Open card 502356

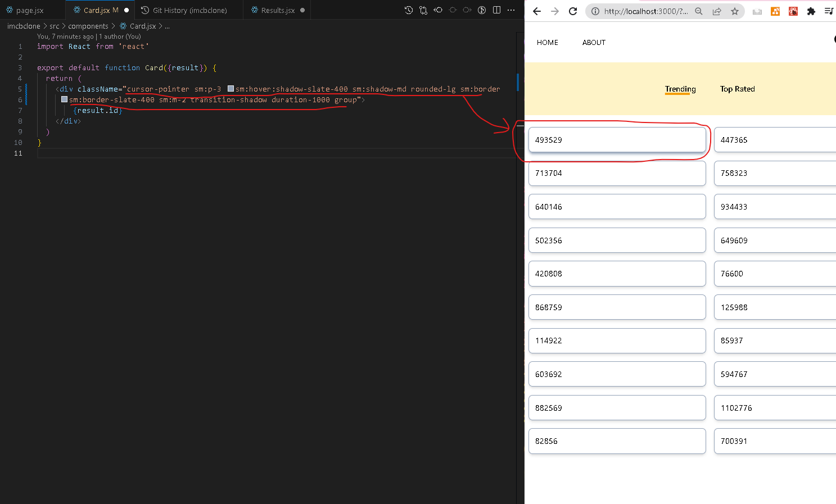click(617, 240)
